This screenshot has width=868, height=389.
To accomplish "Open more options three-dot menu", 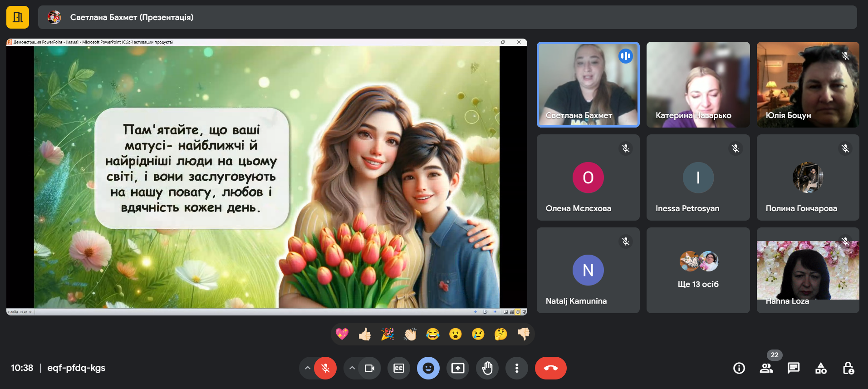I will point(517,368).
